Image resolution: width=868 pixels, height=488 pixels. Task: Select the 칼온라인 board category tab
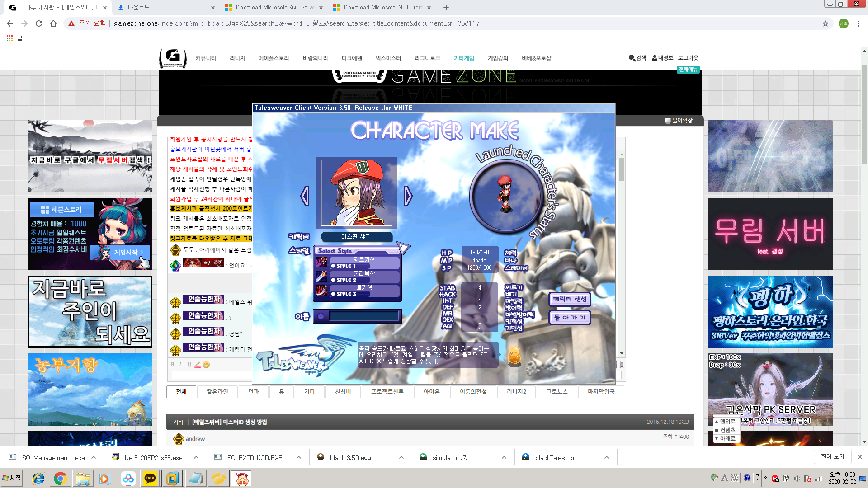pos(217,392)
